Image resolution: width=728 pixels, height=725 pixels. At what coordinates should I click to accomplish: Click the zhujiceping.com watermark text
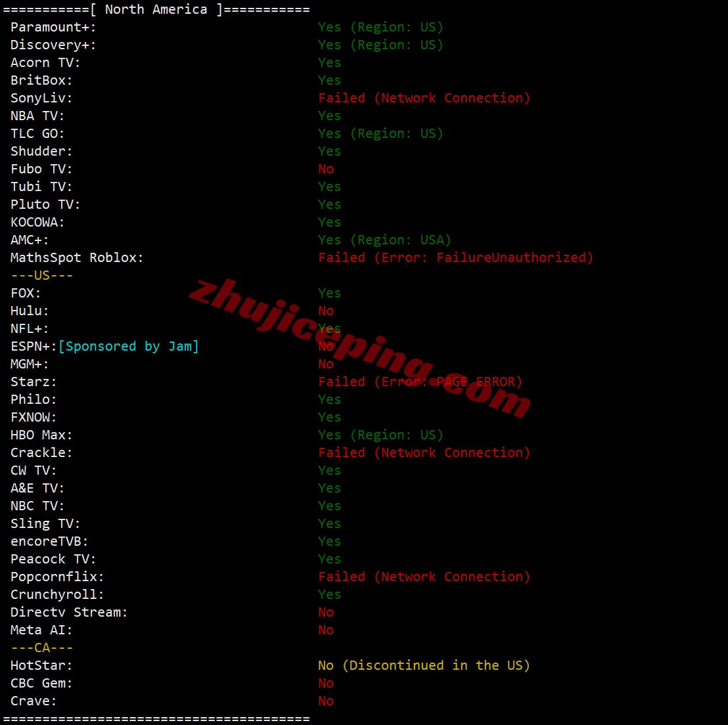coord(360,347)
